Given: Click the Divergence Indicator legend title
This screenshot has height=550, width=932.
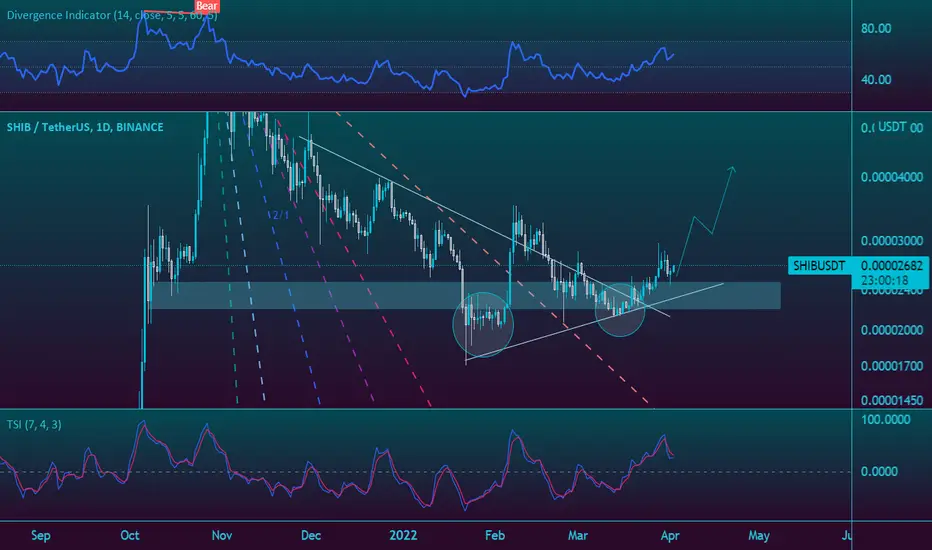Looking at the screenshot, I should (x=112, y=15).
